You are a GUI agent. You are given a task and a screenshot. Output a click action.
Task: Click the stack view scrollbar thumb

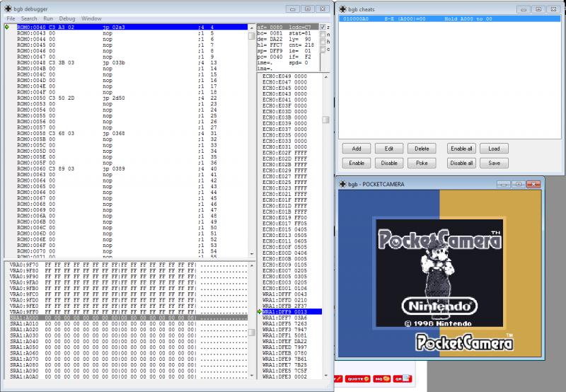point(325,120)
